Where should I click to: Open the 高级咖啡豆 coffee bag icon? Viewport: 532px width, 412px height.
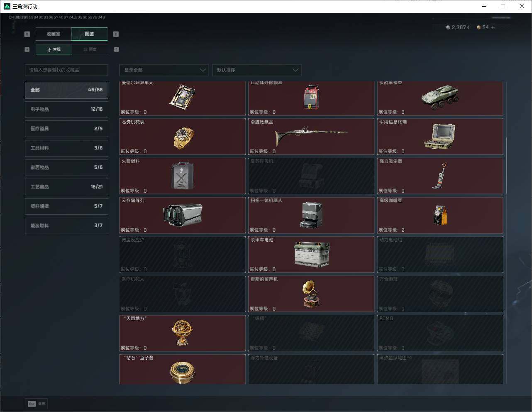point(440,215)
